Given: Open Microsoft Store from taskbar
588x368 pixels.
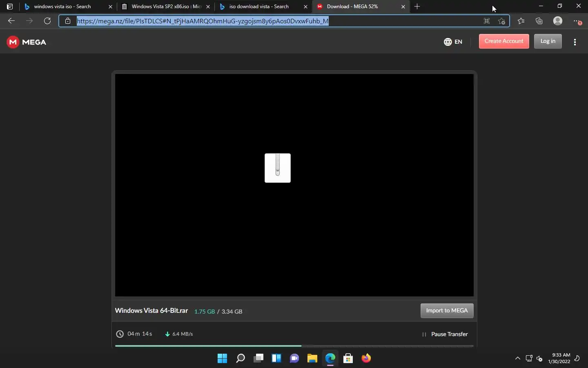Looking at the screenshot, I should [x=348, y=359].
